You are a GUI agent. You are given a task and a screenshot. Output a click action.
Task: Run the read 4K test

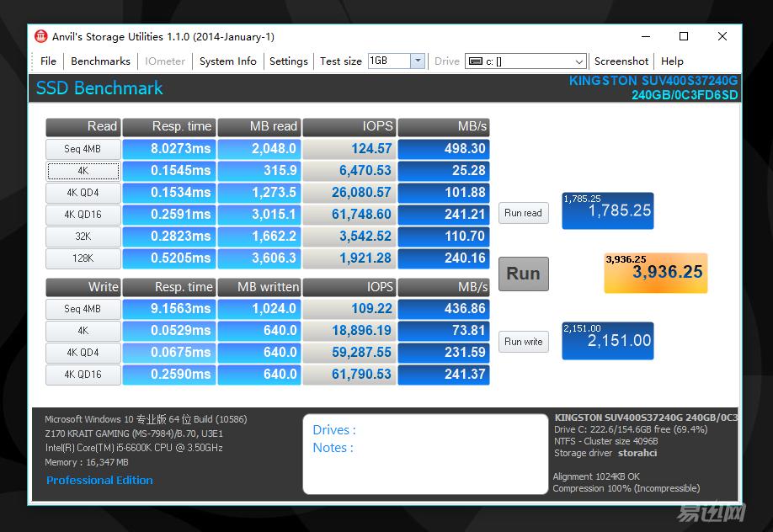point(83,171)
